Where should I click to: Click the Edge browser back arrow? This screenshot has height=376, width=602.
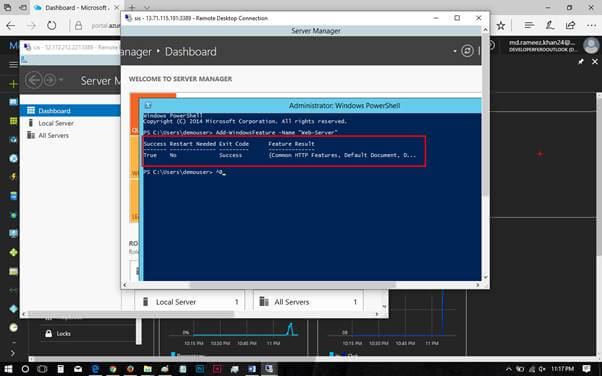pos(10,26)
